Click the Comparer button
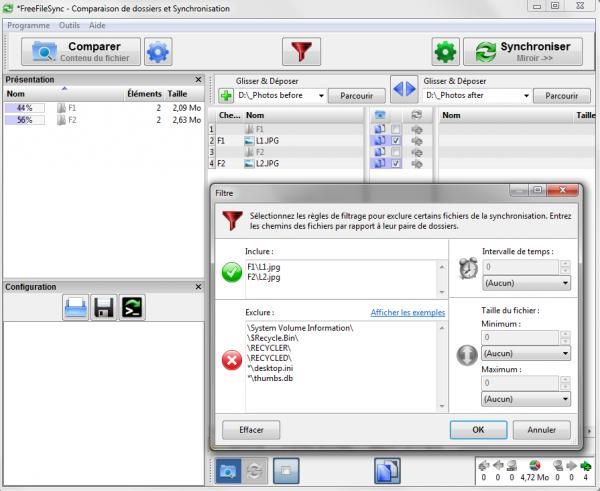The height and width of the screenshot is (491, 600). 81,52
